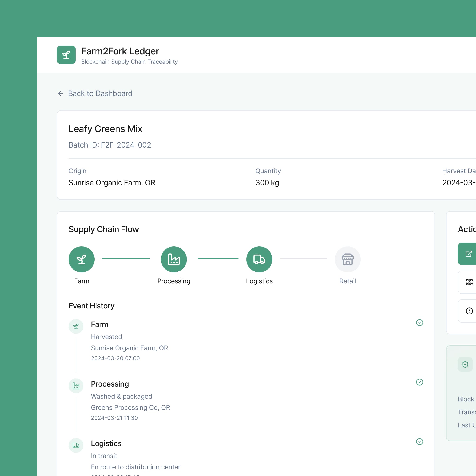Click the alert circle action button

point(469,311)
